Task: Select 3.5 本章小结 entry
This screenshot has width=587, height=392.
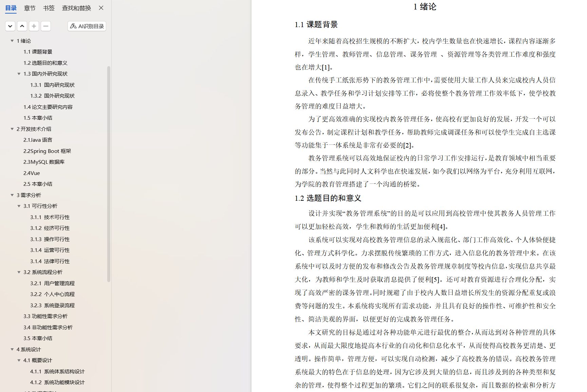Action: 38,338
